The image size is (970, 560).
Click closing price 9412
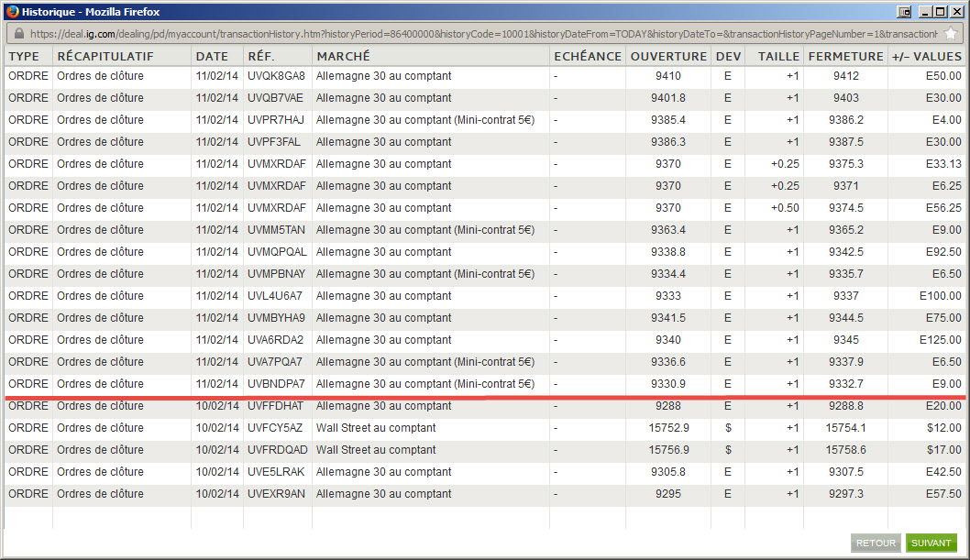(x=845, y=76)
